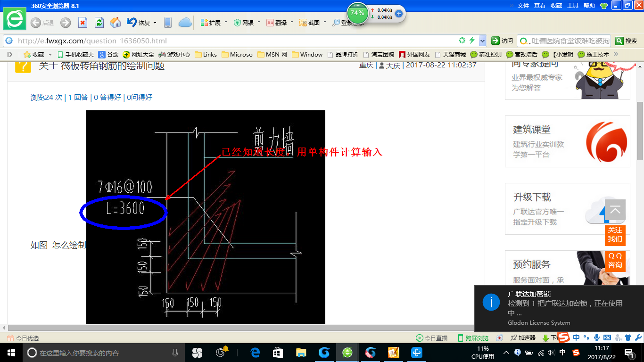Open the 淘宝团购 bookmark
Screen dimensions: 644x362
pos(379,55)
